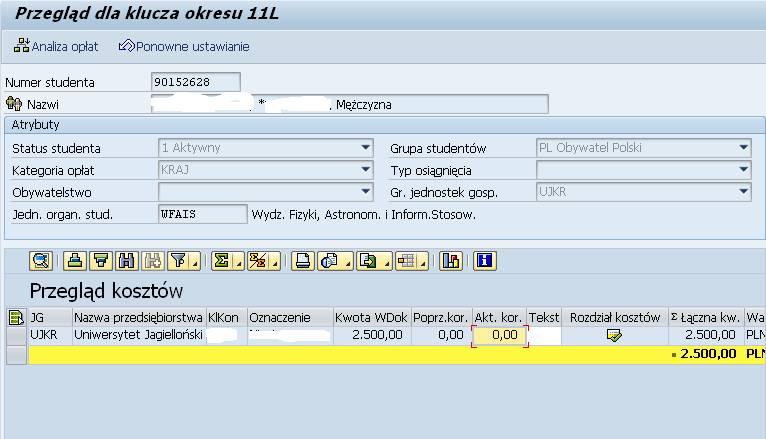Click the greyed Find Next binoculars icon
The image size is (766, 439).
(152, 261)
